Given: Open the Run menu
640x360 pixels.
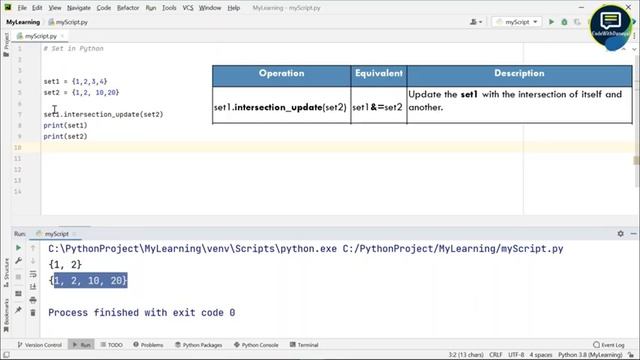Looking at the screenshot, I should tap(151, 8).
